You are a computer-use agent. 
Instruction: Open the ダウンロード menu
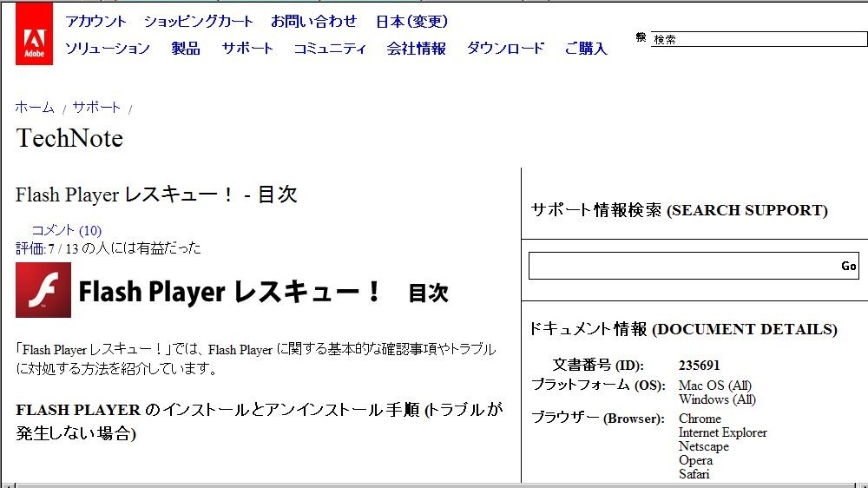tap(505, 48)
